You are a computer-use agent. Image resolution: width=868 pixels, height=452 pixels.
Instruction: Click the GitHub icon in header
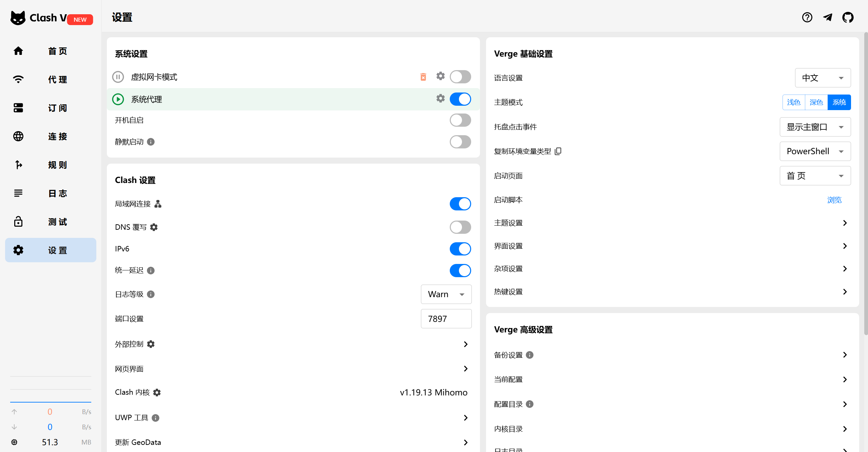[848, 17]
